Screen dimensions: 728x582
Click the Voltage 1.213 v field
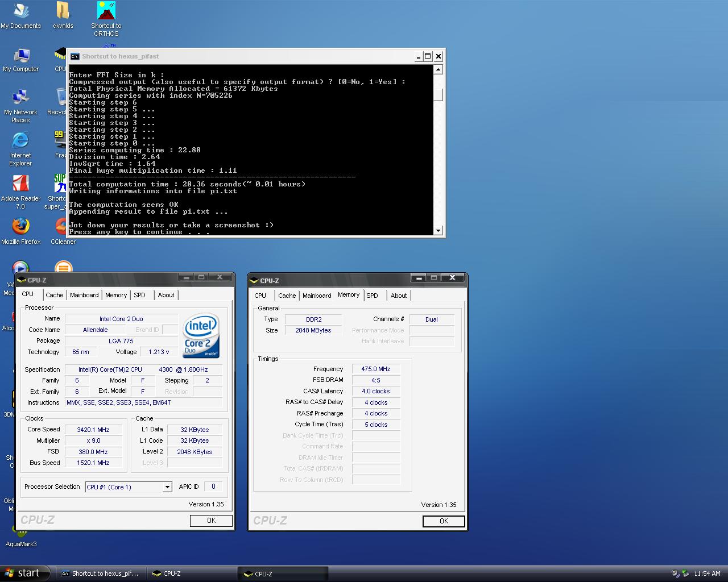click(159, 352)
